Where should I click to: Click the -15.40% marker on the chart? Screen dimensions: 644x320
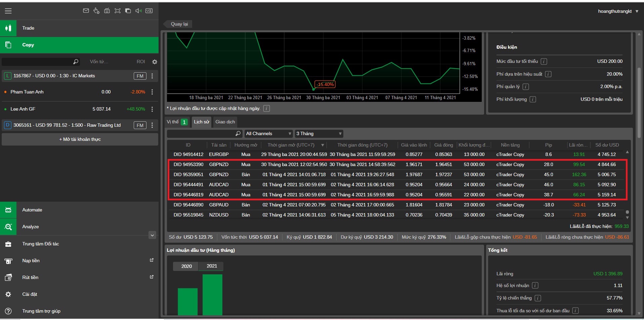coord(325,84)
